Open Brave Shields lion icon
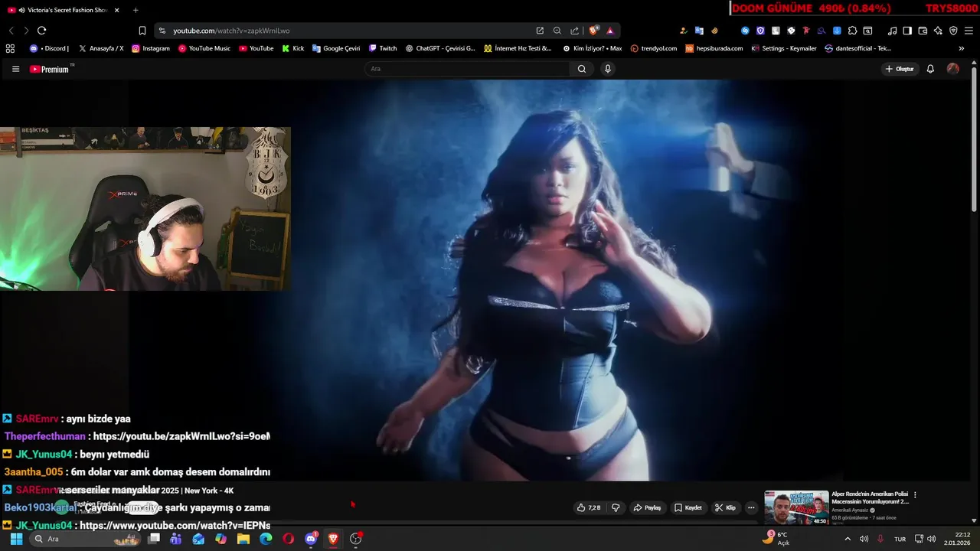This screenshot has height=551, width=980. point(593,31)
